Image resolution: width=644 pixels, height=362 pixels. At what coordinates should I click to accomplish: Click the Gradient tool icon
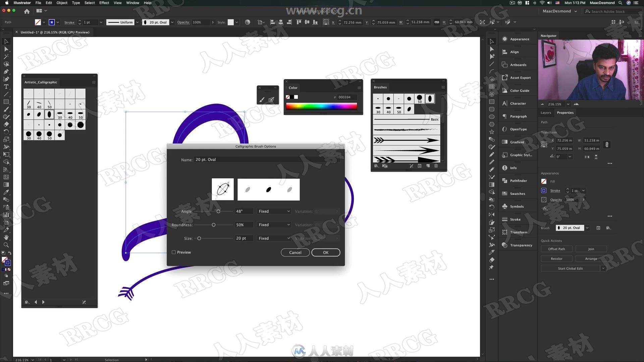(x=6, y=184)
